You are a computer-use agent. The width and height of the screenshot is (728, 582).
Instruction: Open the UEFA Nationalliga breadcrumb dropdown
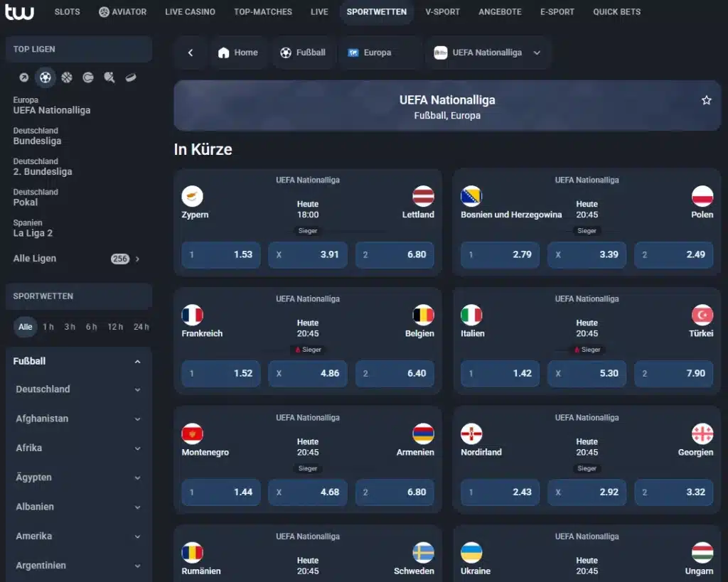537,53
